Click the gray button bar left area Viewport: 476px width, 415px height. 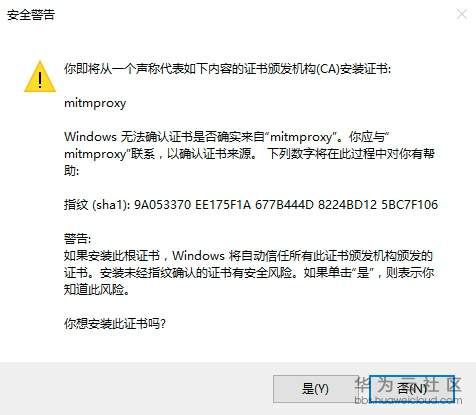click(133, 388)
